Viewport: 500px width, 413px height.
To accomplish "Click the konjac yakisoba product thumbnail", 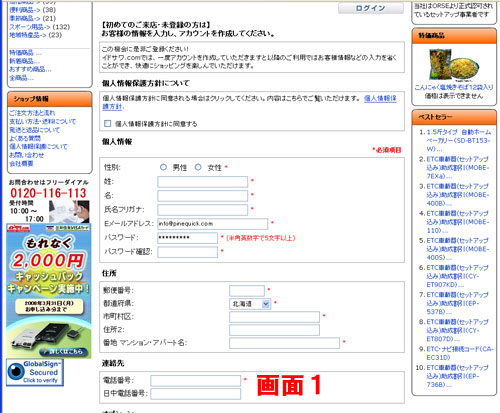I will (454, 65).
